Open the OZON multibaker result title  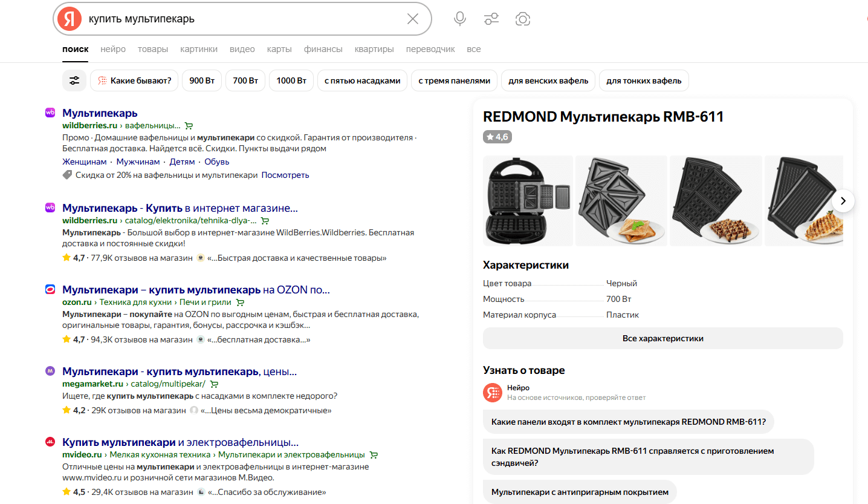pyautogui.click(x=196, y=290)
